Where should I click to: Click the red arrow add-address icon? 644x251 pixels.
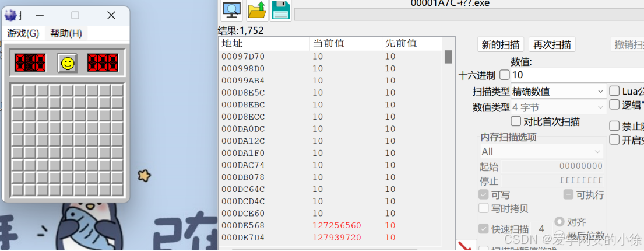tap(466, 246)
